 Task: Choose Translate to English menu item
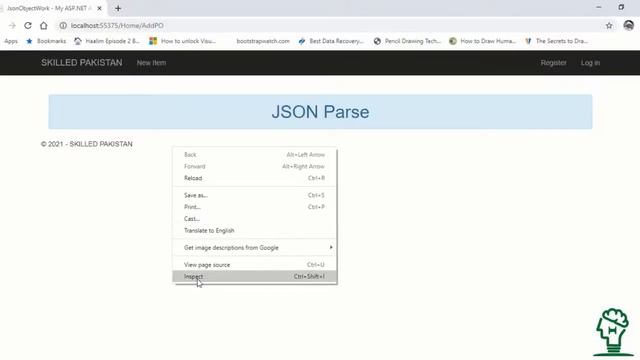click(255, 231)
